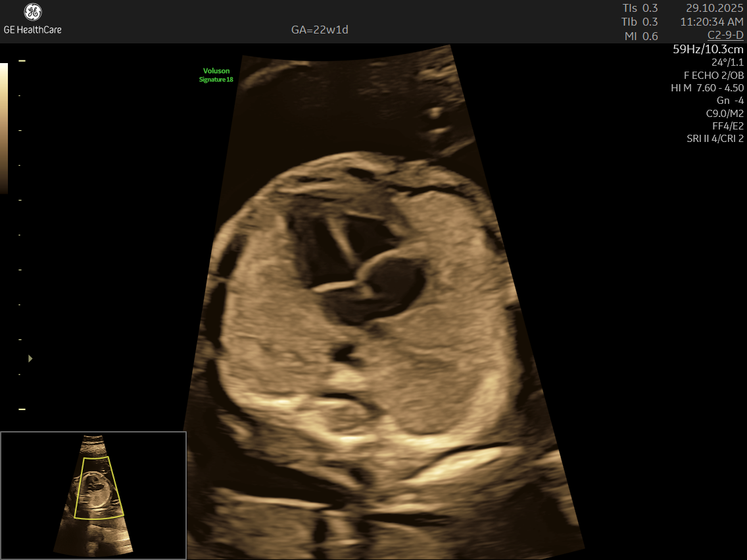Click the TIs 0.3 thermal index value

click(640, 8)
